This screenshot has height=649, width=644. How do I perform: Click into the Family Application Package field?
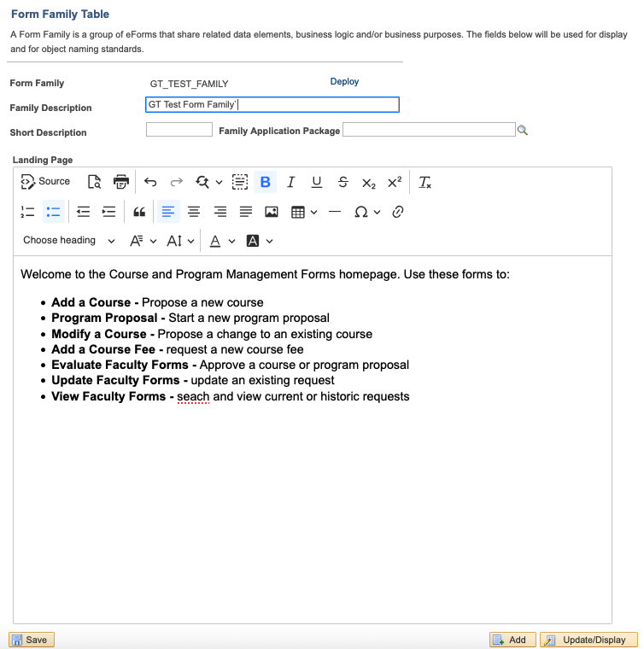[429, 130]
